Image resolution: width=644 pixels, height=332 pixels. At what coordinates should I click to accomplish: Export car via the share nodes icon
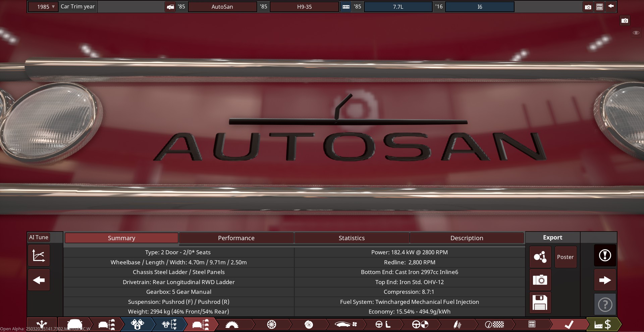(x=540, y=257)
